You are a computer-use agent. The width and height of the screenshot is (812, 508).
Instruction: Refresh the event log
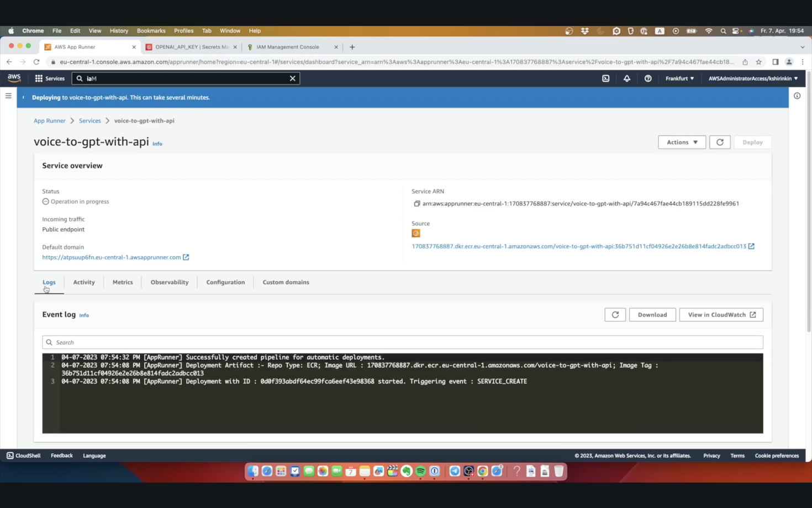point(615,315)
